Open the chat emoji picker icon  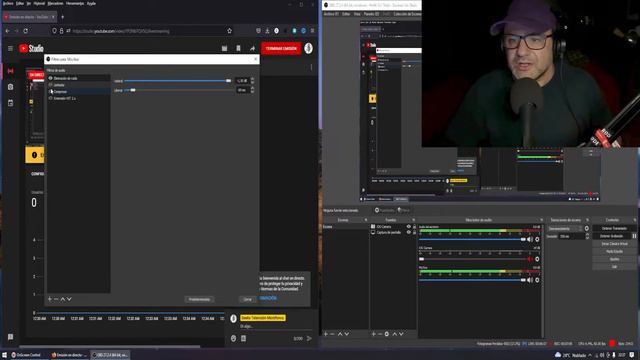coord(233,338)
